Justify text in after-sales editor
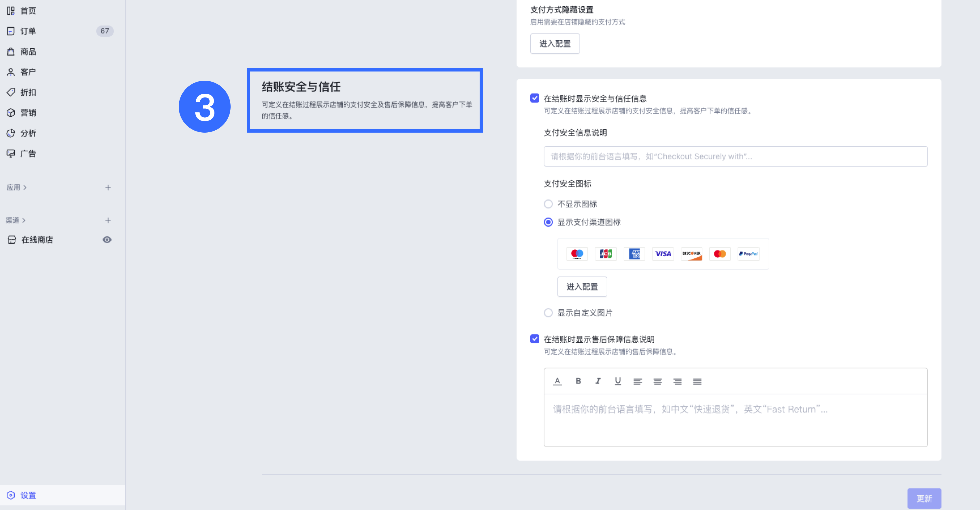The width and height of the screenshot is (980, 510). pos(697,381)
